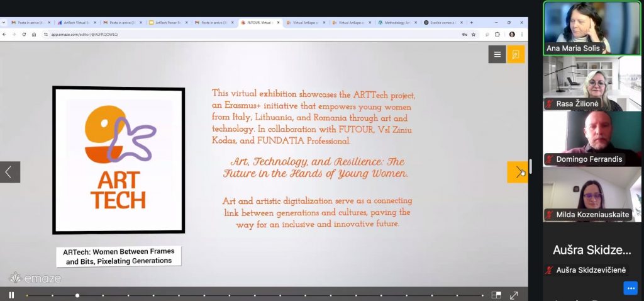Viewport: 644px width, 301px height.
Task: Switch to the Methodology tab
Action: [397, 23]
